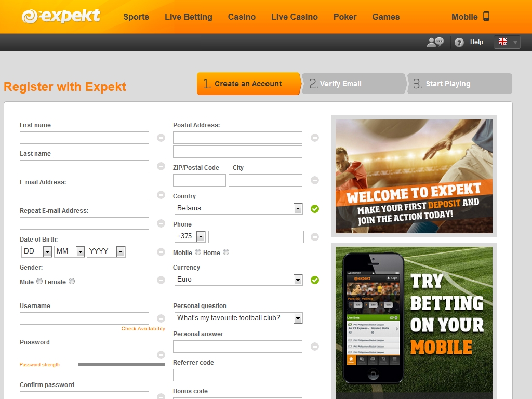532x399 pixels.
Task: Click green checkmark next to Country
Action: tap(315, 209)
